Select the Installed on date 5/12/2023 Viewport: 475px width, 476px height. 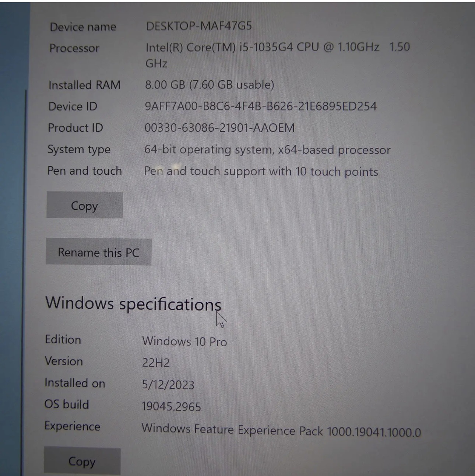[169, 384]
